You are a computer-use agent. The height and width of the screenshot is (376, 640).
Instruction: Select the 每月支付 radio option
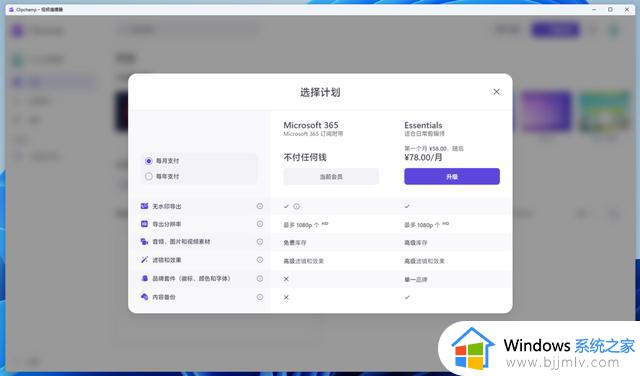click(x=149, y=161)
